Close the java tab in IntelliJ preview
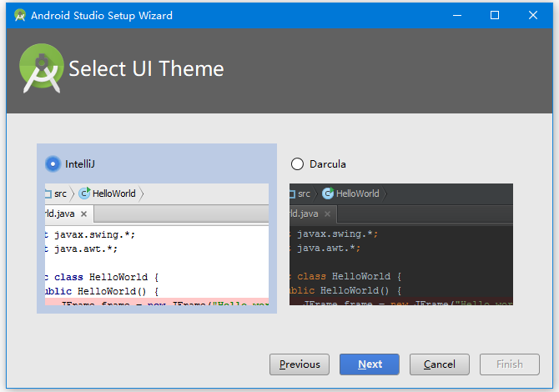 pos(83,214)
